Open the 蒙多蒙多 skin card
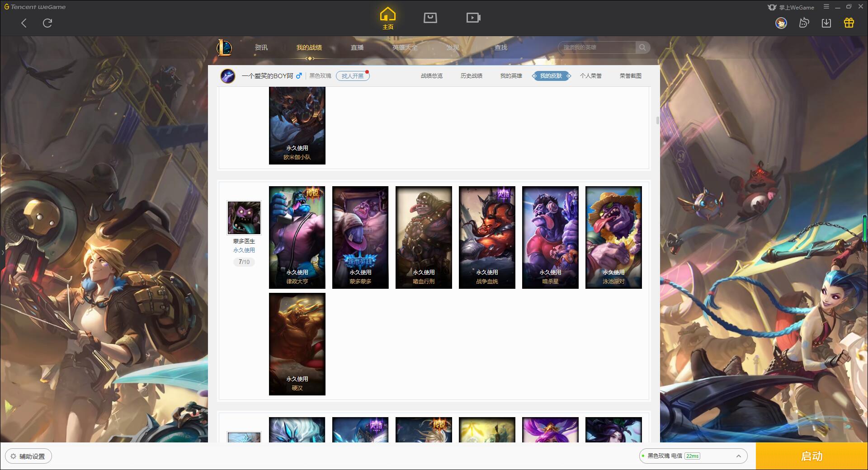 360,237
